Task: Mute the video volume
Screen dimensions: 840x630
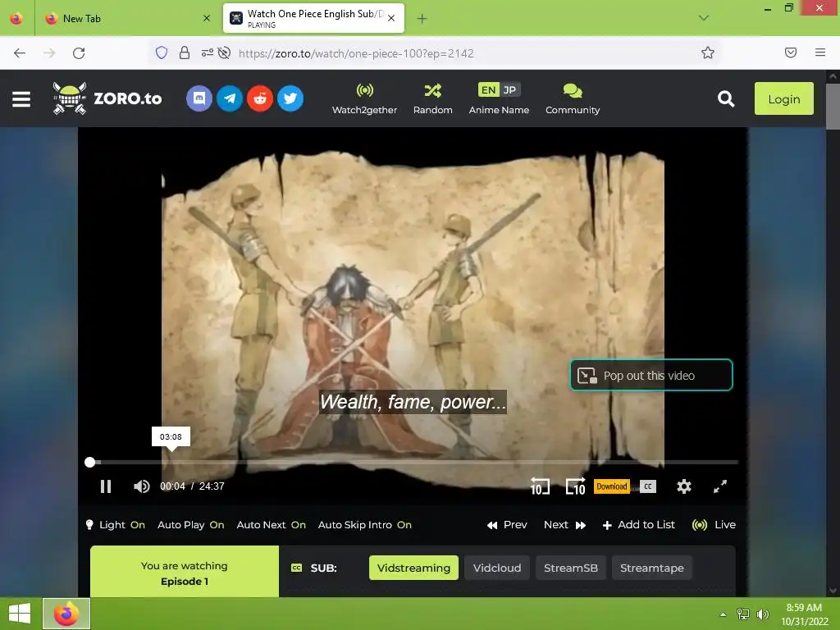Action: pyautogui.click(x=141, y=486)
